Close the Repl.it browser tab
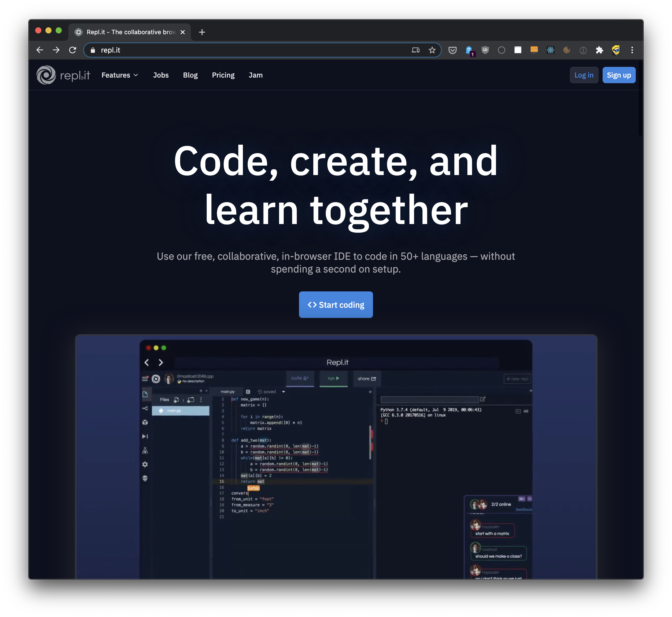Image resolution: width=672 pixels, height=617 pixels. point(183,32)
